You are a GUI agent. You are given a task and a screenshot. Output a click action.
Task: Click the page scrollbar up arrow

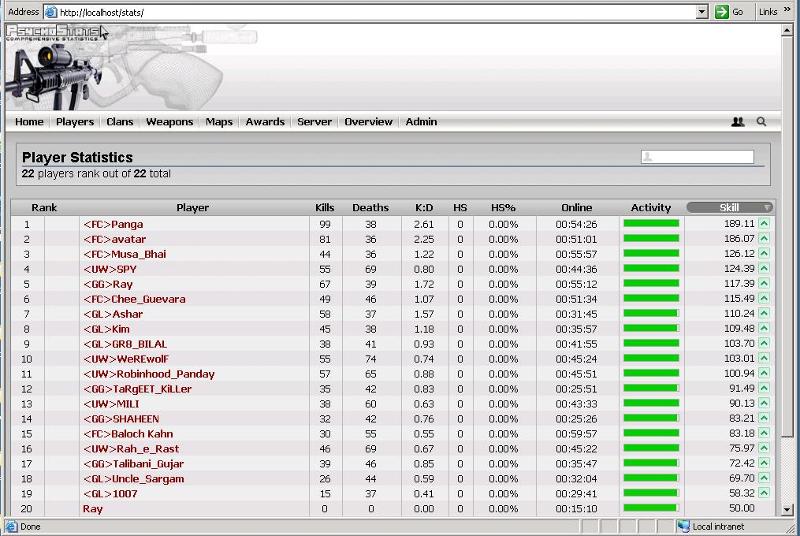coord(787,31)
